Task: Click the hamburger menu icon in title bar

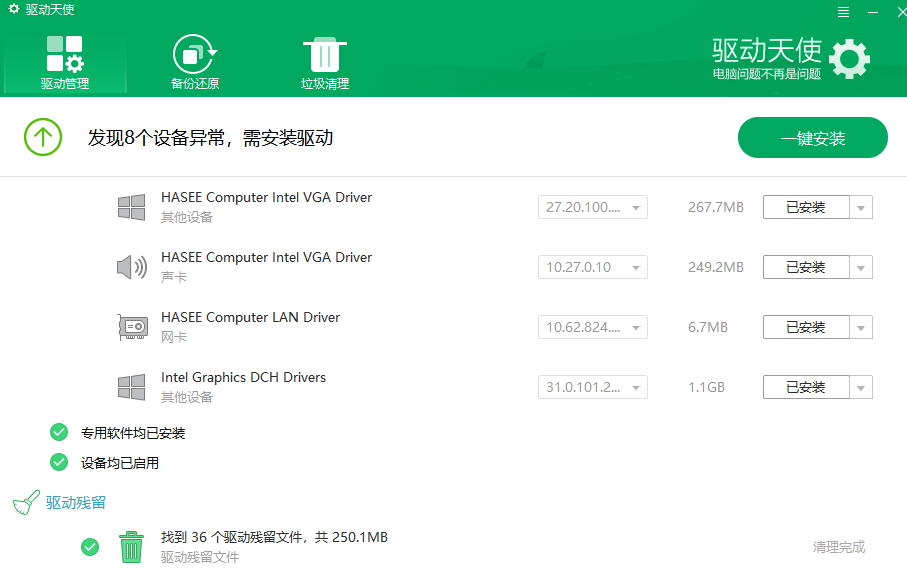Action: coord(843,12)
